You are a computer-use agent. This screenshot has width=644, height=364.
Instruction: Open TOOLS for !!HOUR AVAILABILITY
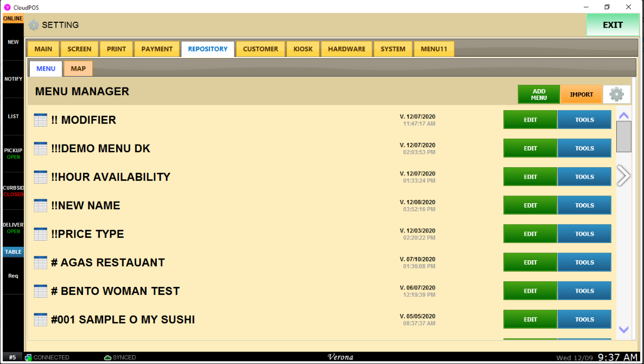tap(584, 177)
